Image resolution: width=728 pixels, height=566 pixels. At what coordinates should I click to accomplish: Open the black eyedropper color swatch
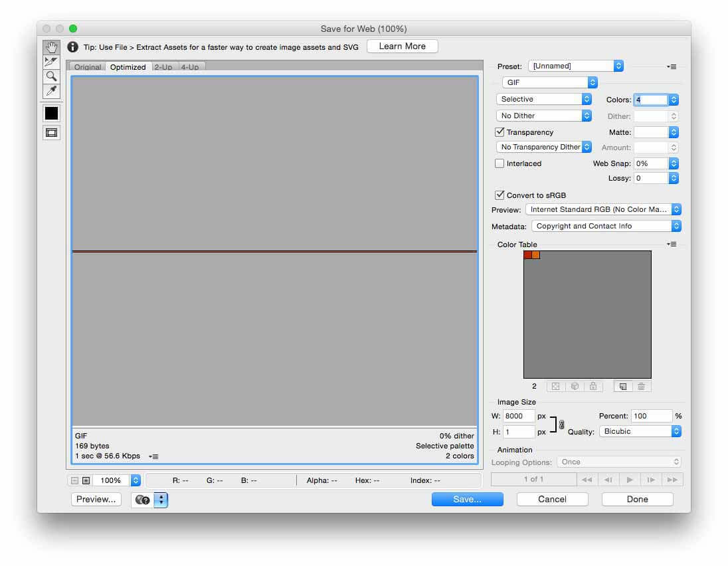(51, 113)
